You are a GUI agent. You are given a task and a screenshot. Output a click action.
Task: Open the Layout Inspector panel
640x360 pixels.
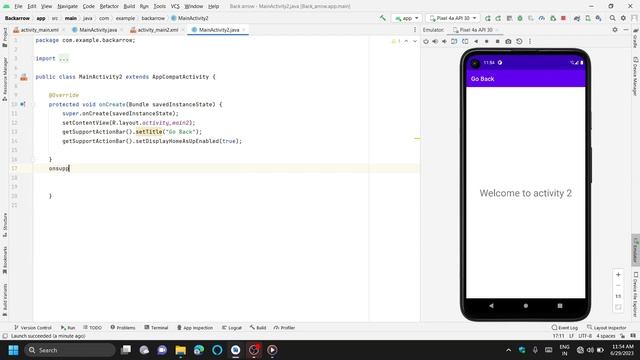607,328
